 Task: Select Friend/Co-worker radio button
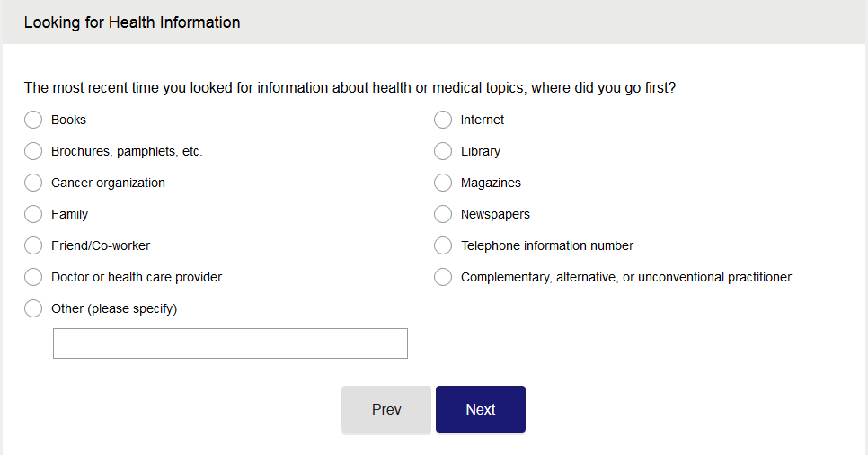click(33, 245)
